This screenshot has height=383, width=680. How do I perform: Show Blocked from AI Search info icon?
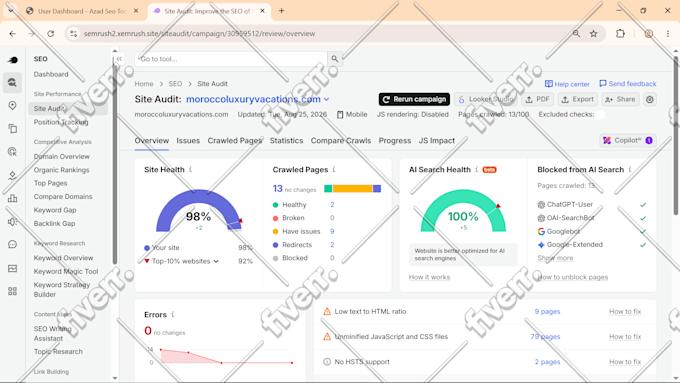coord(630,169)
